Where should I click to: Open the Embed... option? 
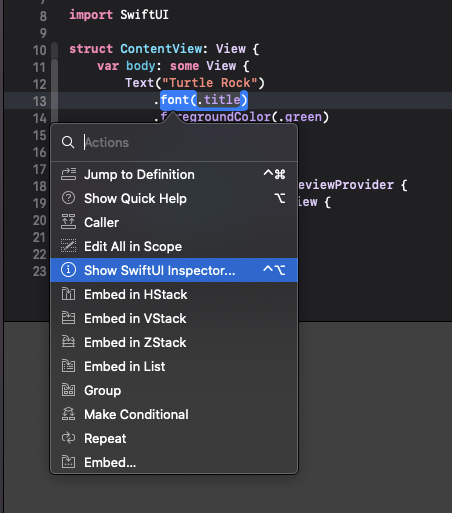(x=174, y=462)
